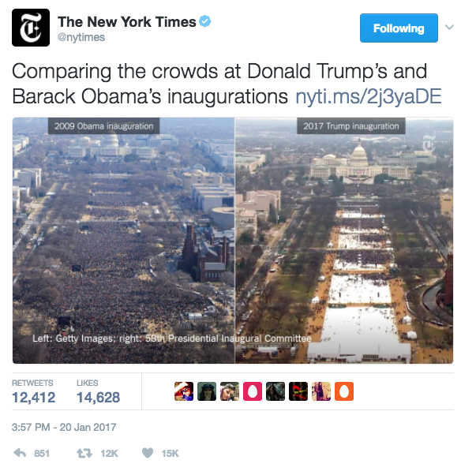
Task: Open the first liker's avatar
Action: click(184, 391)
